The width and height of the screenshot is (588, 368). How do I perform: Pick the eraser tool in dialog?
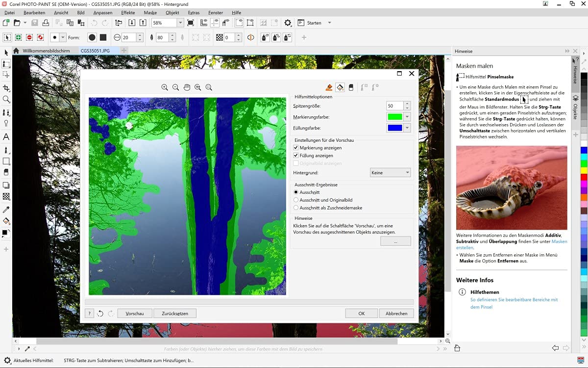[351, 87]
